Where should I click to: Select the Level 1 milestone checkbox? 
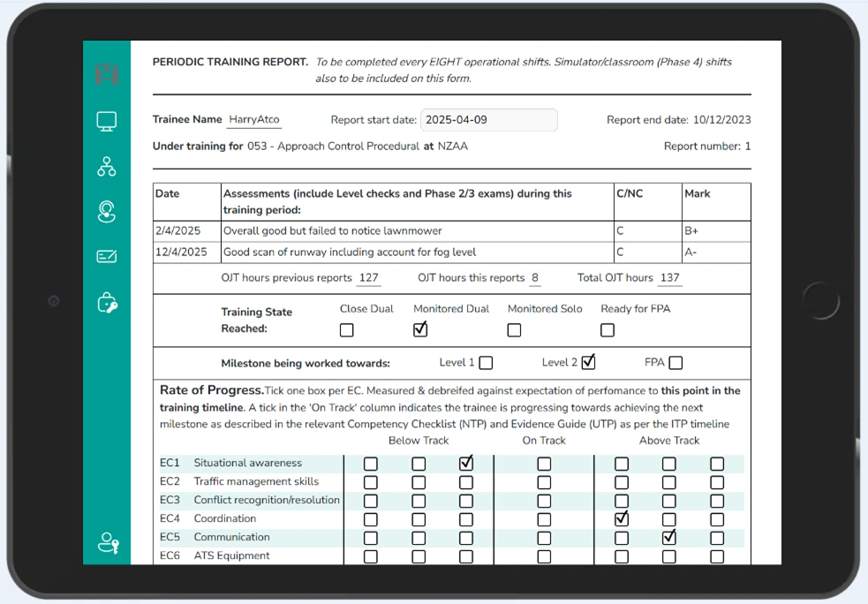coord(486,363)
